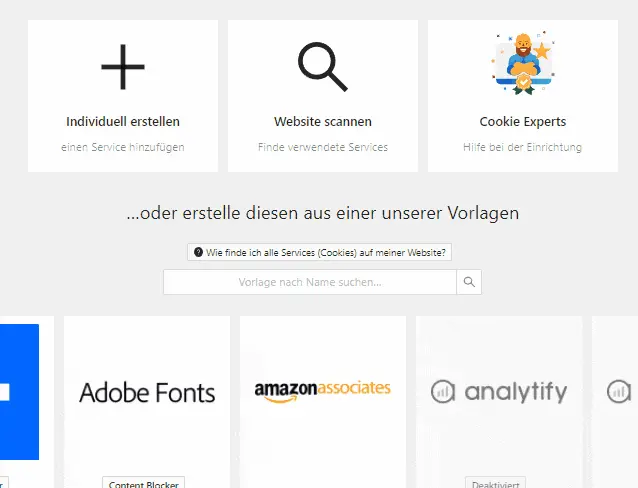Open 'Wie finde ich alle Services' help link
The width and height of the screenshot is (638, 488).
(319, 252)
